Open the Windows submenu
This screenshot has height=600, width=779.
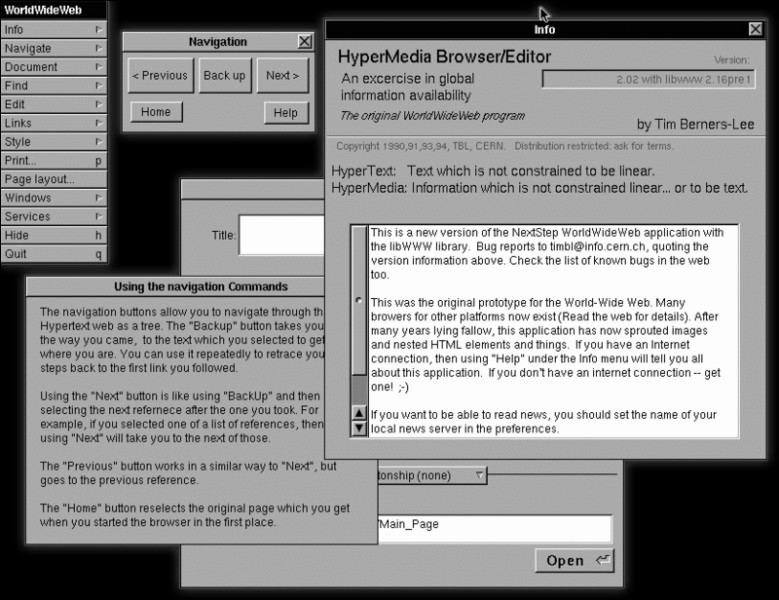tap(54, 198)
